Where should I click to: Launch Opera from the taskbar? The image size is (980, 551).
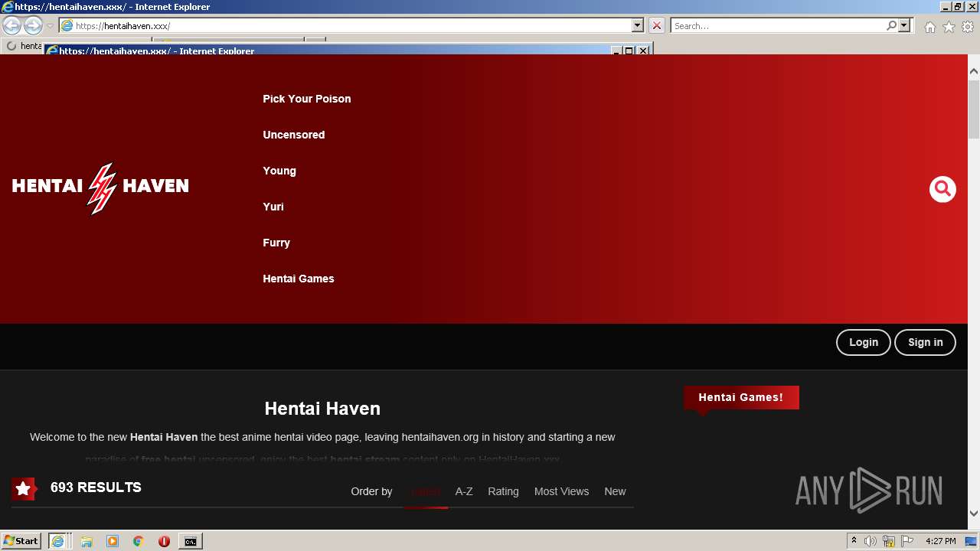coord(164,541)
